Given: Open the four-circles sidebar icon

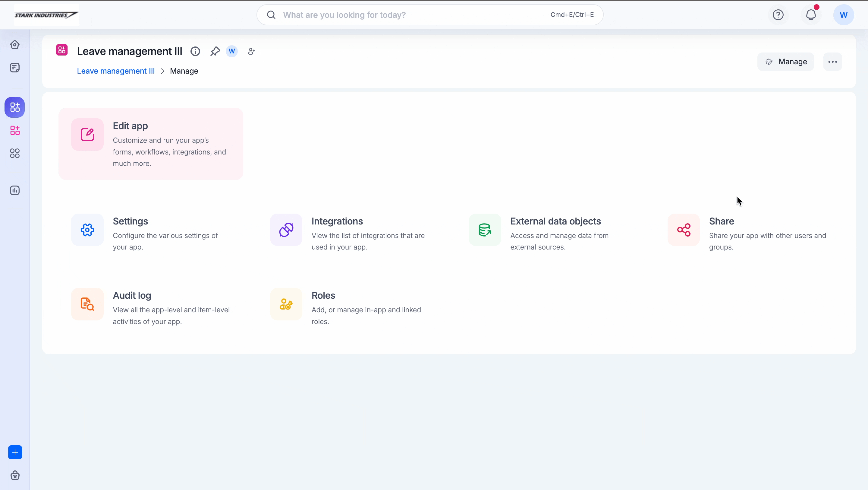Looking at the screenshot, I should pos(15,154).
